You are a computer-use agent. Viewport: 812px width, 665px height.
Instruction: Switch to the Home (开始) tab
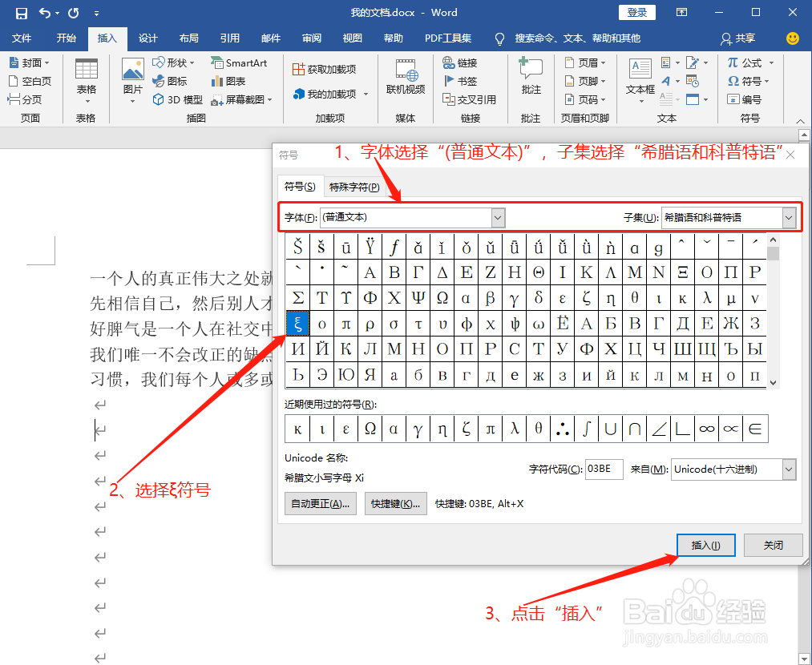(67, 38)
